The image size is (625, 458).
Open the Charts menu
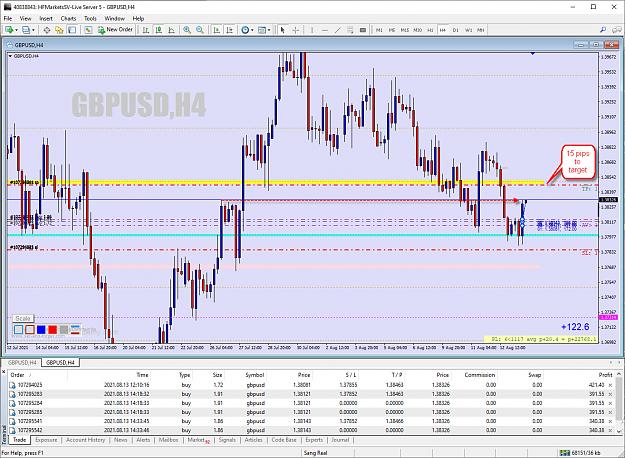pos(69,18)
